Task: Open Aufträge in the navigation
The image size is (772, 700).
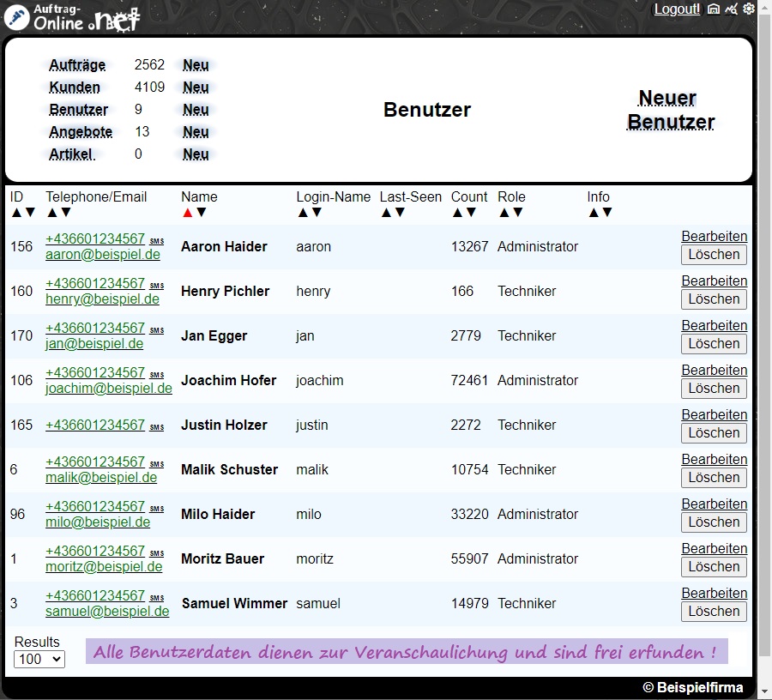Action: pos(77,65)
